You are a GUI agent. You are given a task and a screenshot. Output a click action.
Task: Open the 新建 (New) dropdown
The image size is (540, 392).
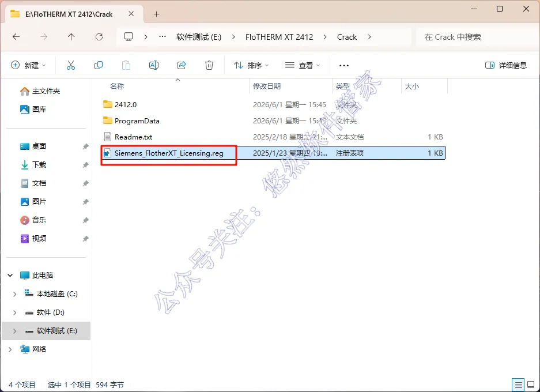(28, 65)
